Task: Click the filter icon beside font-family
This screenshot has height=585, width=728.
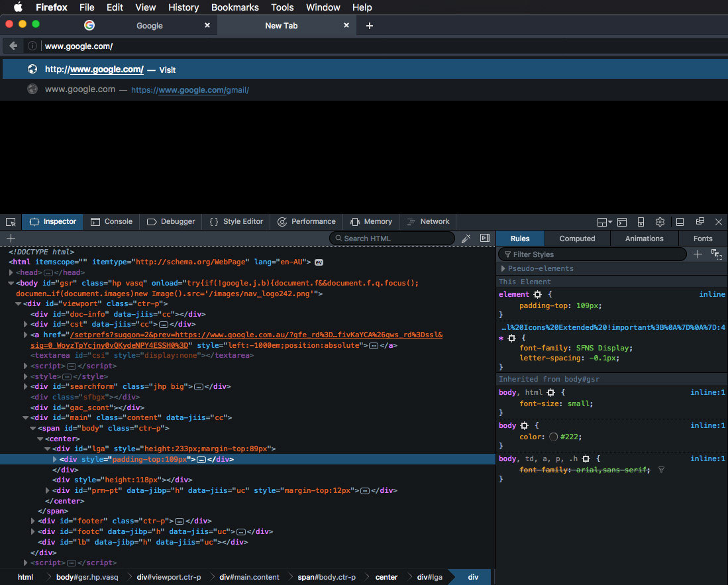Action: click(x=661, y=470)
